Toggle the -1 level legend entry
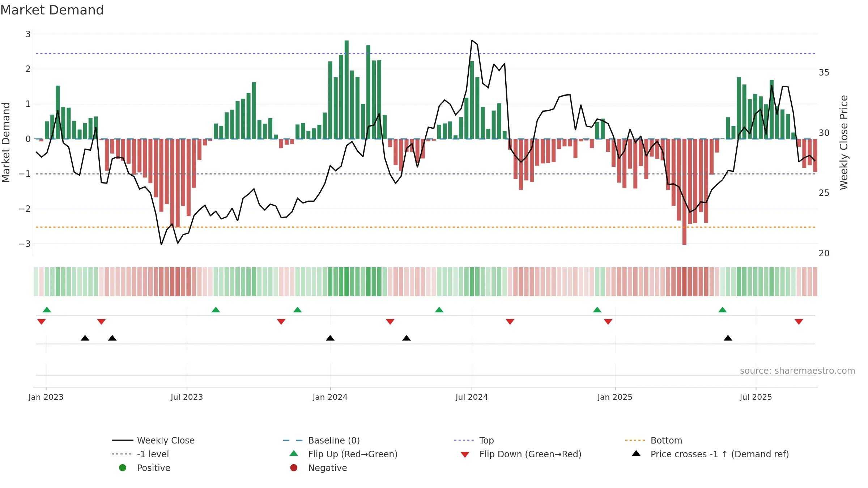 click(140, 454)
